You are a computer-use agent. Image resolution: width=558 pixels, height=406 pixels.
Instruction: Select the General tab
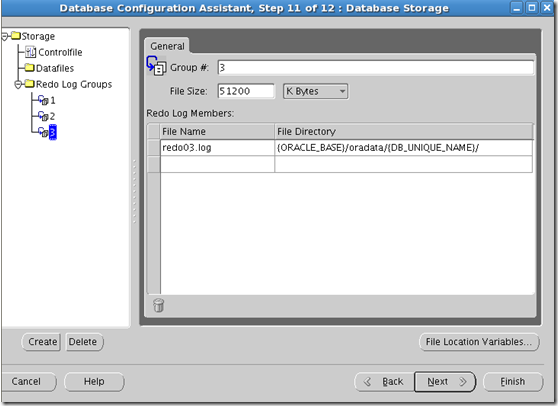click(167, 46)
